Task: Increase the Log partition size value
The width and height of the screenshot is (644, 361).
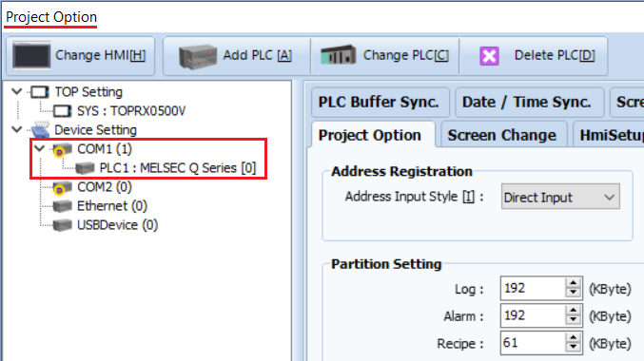Action: point(573,283)
